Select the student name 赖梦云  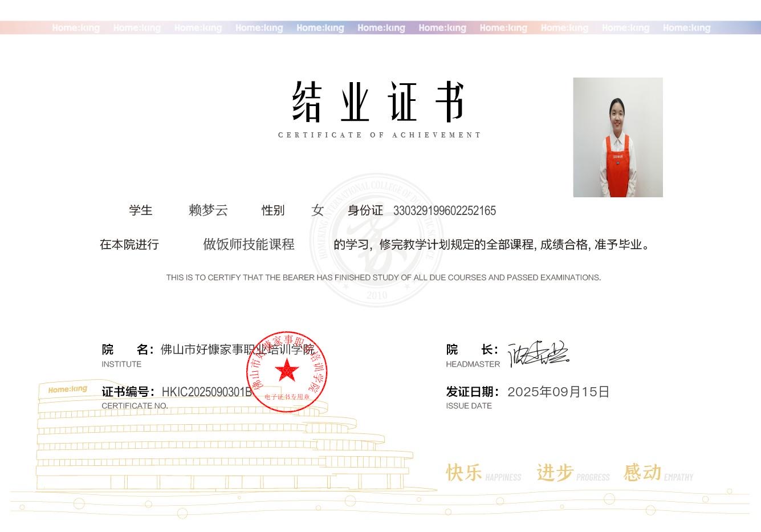(x=208, y=210)
